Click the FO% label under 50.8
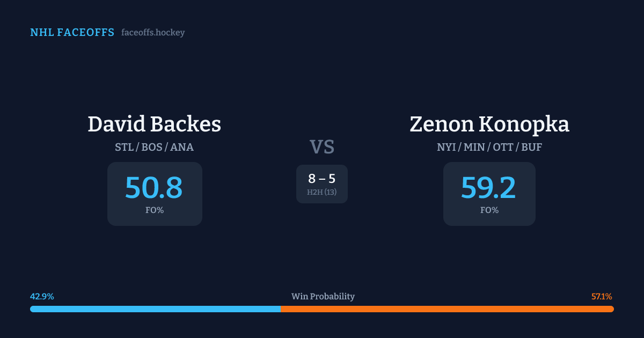The height and width of the screenshot is (338, 644). 155,210
